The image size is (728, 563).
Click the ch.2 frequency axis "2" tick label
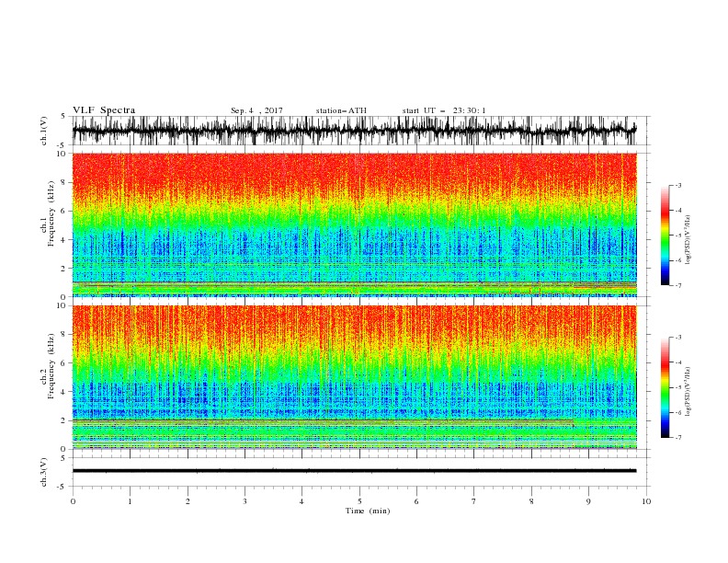click(63, 420)
